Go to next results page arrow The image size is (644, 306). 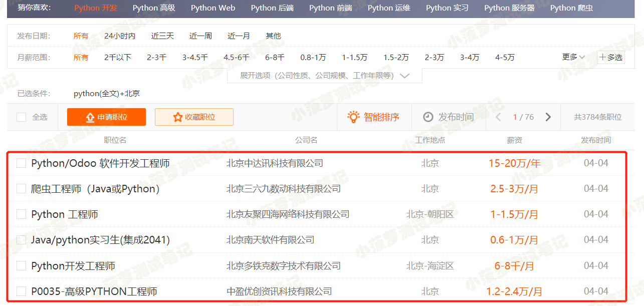[x=548, y=117]
